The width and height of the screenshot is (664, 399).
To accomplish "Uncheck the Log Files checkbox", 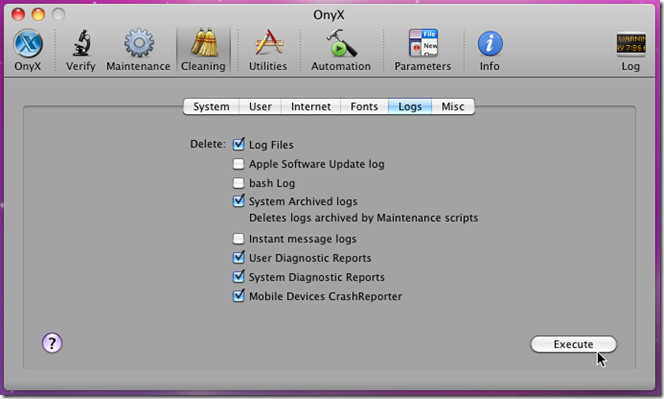I will click(x=238, y=144).
